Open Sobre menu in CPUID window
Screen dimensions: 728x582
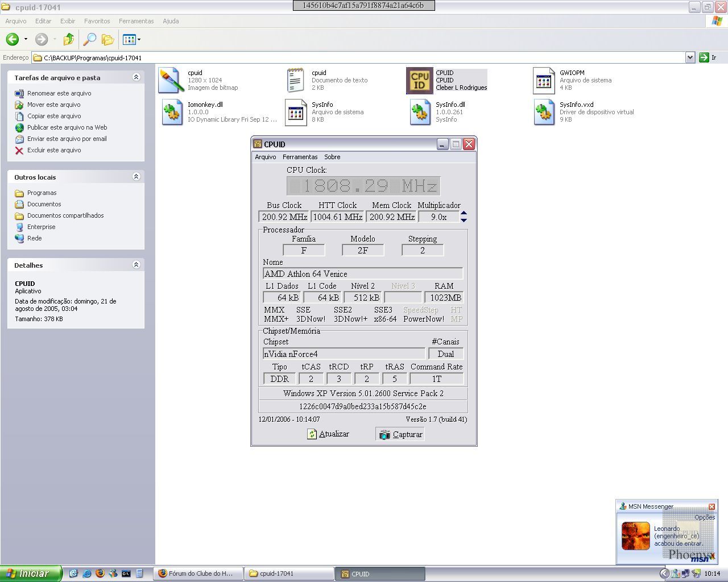(x=332, y=157)
